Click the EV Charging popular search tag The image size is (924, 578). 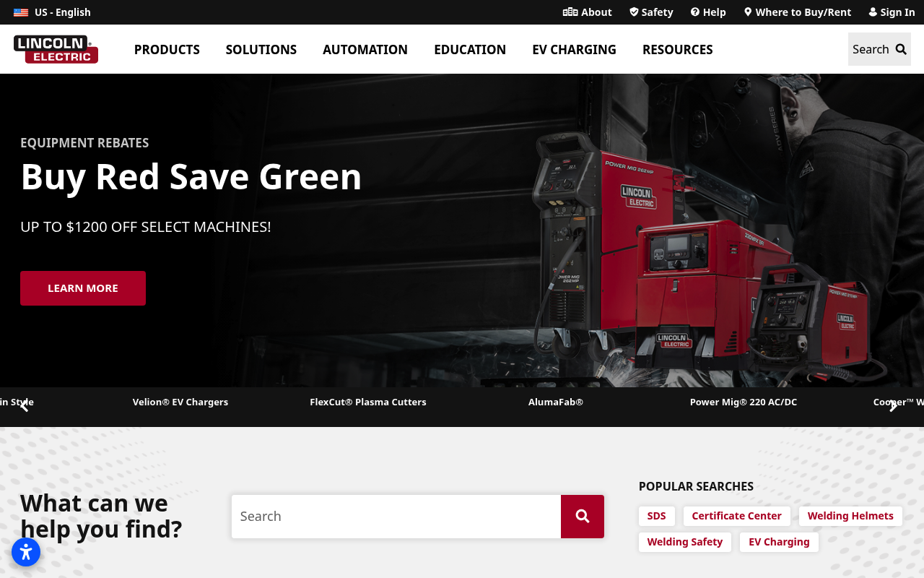click(x=779, y=542)
